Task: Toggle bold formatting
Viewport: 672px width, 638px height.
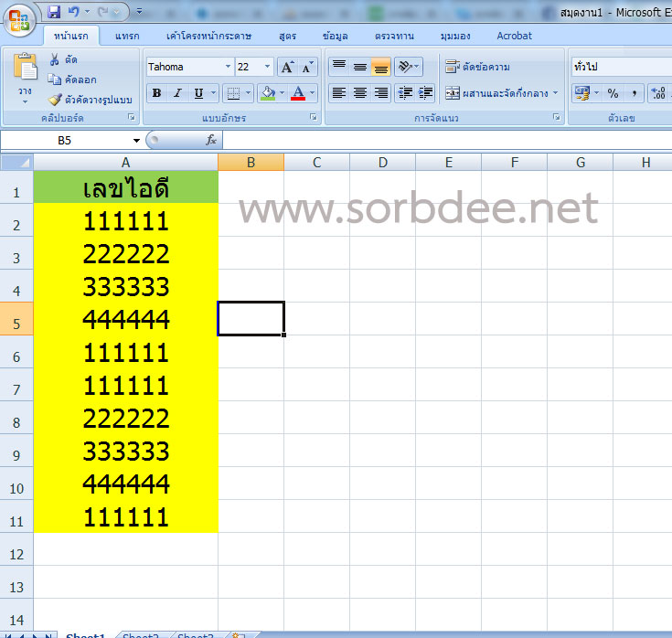Action: (x=156, y=93)
